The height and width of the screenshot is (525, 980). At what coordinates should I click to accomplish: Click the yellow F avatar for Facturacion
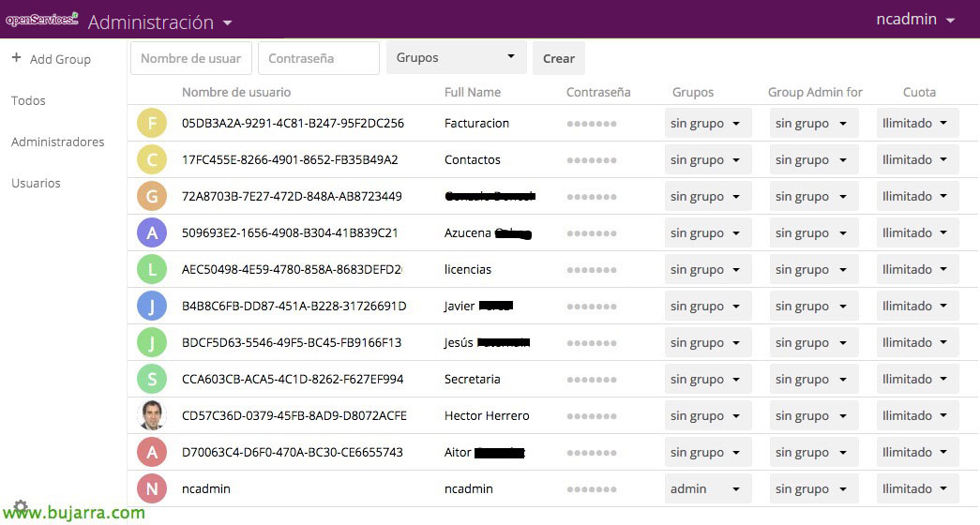point(152,123)
